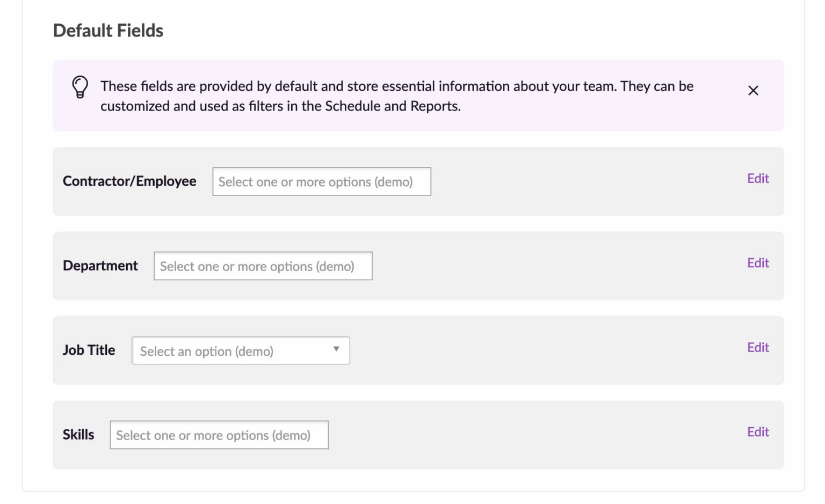Edit the Skills field
This screenshot has width=825, height=504.
757,432
